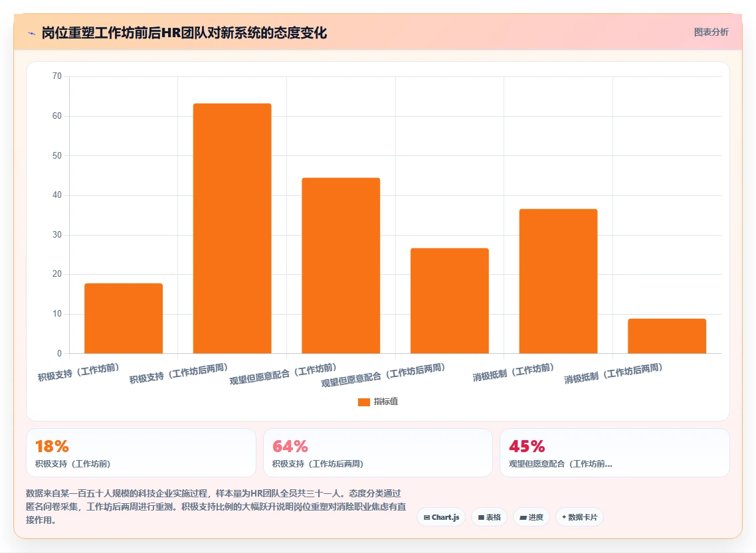Select the Chart.js tag chip
Screen dimensions: 756x553
coord(441,517)
